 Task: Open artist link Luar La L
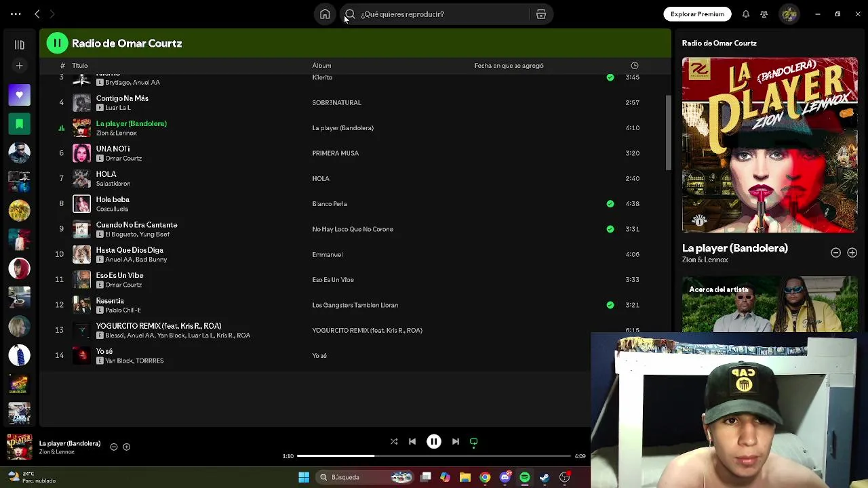[118, 108]
